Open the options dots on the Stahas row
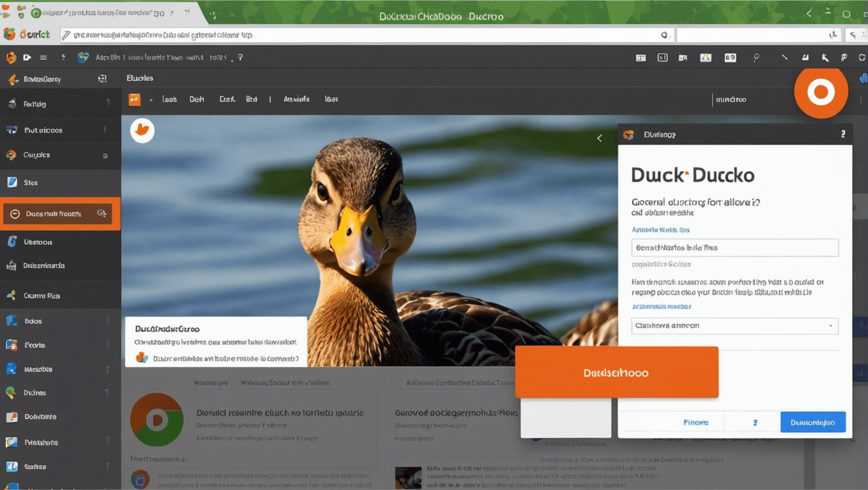The height and width of the screenshot is (490, 868). [107, 466]
